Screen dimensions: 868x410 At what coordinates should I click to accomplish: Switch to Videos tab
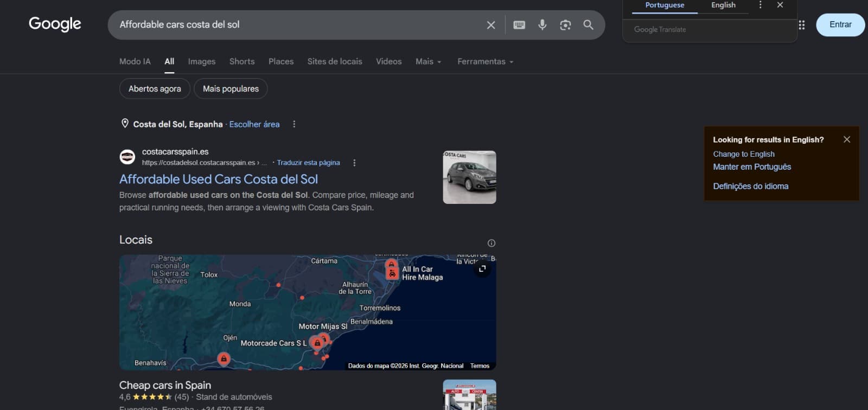pos(389,62)
